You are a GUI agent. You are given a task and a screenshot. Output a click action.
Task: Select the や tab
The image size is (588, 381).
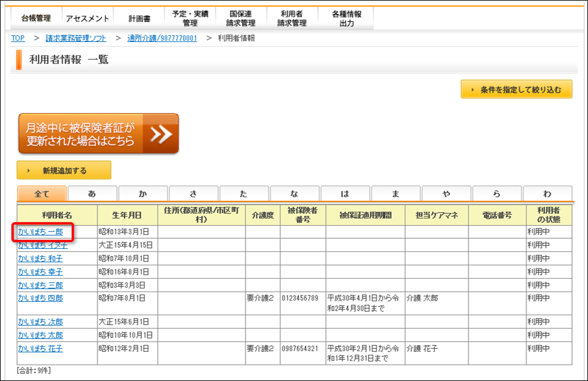(x=446, y=194)
